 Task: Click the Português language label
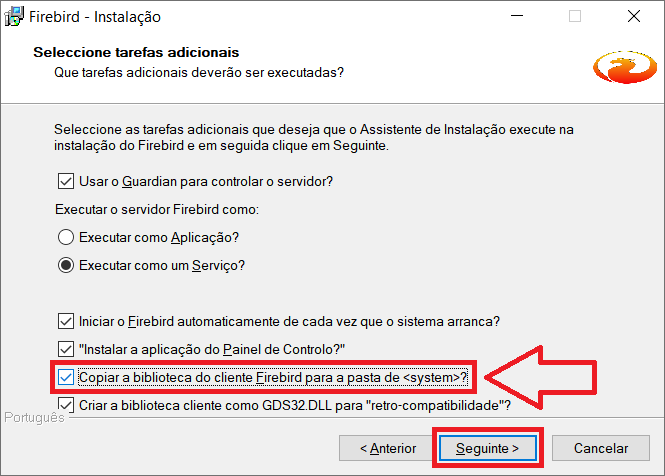(x=32, y=417)
